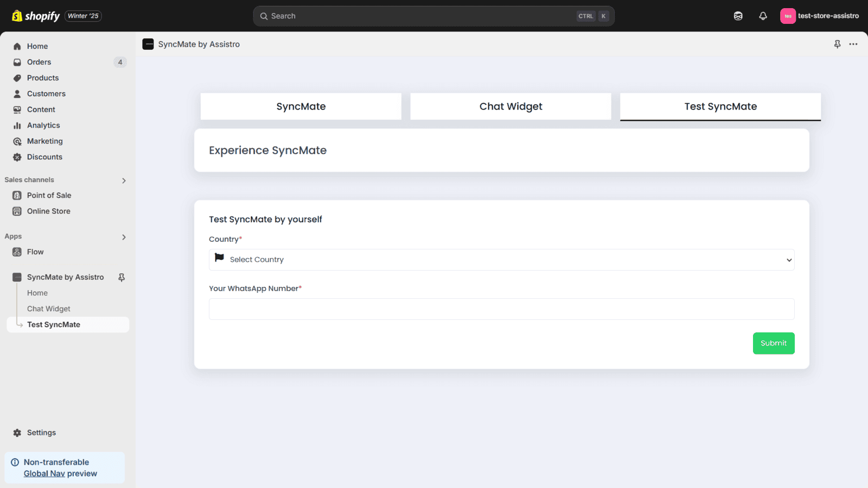
Task: Click the pin icon in app header
Action: click(x=837, y=44)
